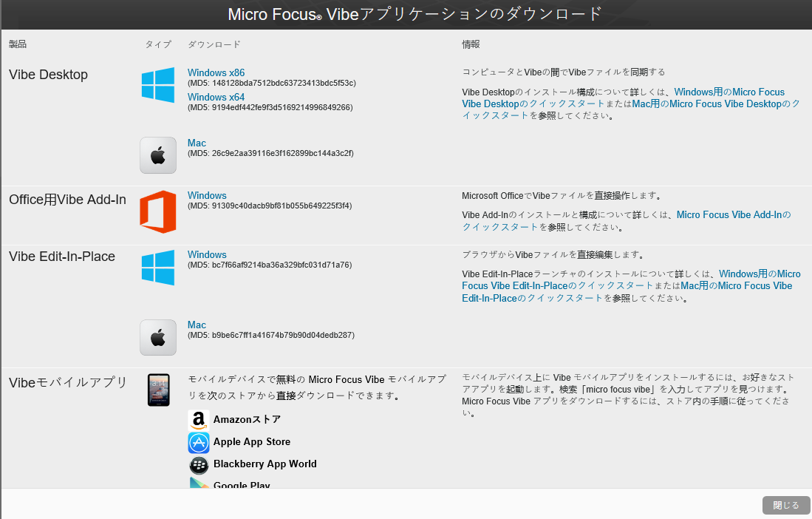812x519 pixels.
Task: Click the Amazon store icon
Action: [x=198, y=419]
